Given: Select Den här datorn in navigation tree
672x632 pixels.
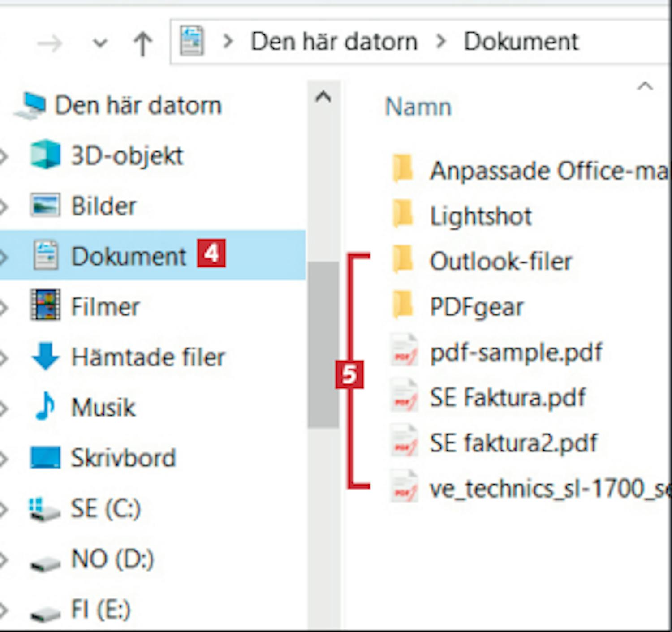Looking at the screenshot, I should click(x=138, y=106).
